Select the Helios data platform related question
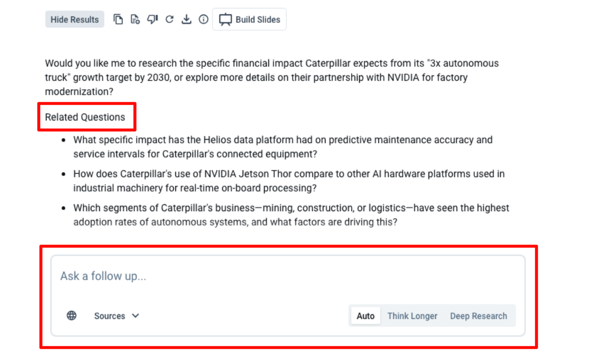The width and height of the screenshot is (596, 364). pos(283,147)
